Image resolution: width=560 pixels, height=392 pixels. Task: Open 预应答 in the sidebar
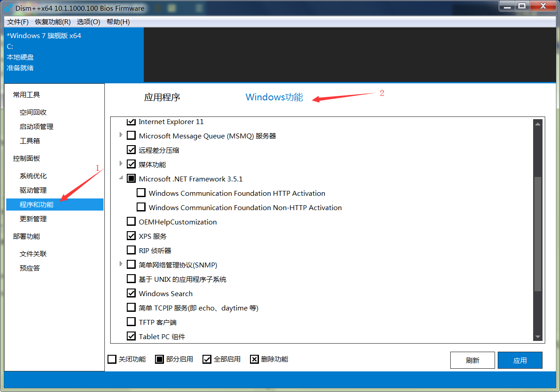[30, 268]
